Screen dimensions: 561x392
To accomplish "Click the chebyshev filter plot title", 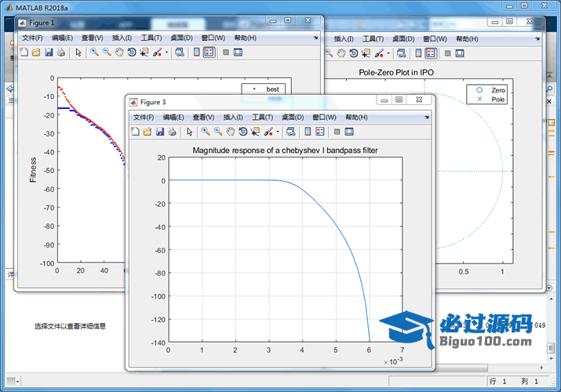I will (285, 151).
